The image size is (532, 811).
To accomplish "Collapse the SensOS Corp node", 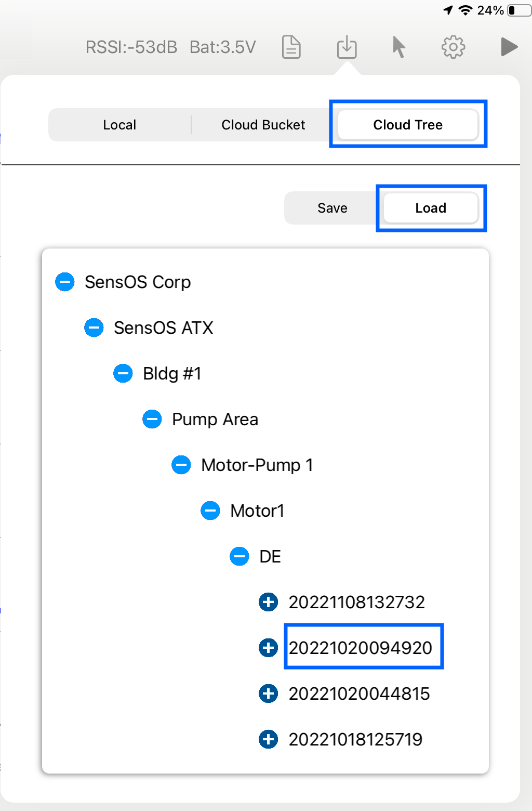I will [x=65, y=282].
